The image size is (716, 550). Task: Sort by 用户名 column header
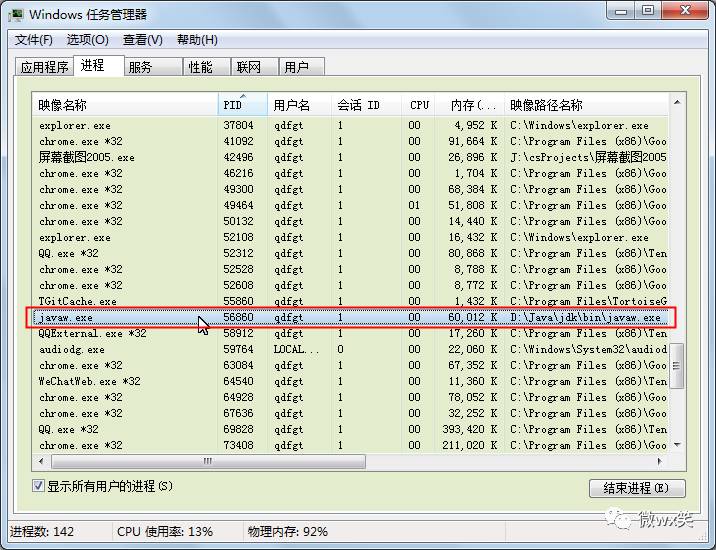pyautogui.click(x=300, y=105)
